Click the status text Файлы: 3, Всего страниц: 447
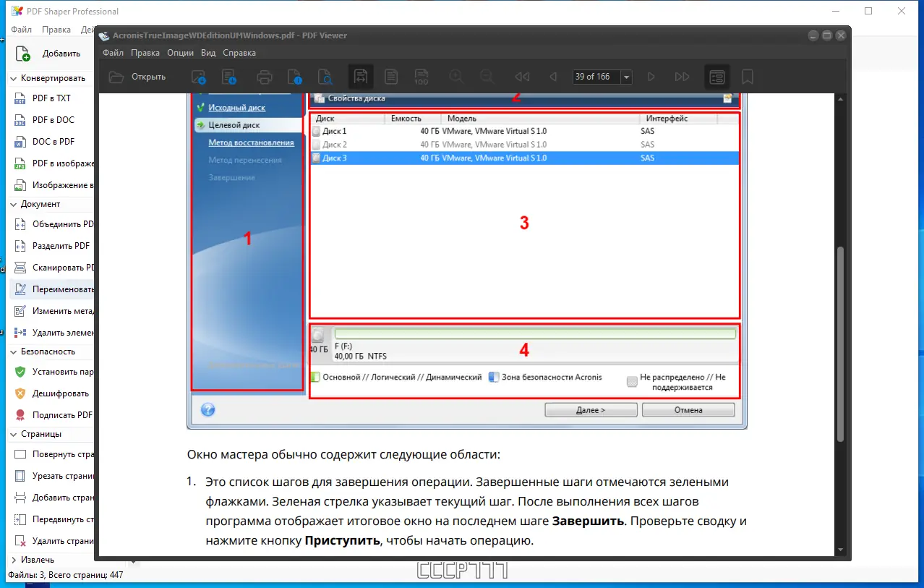 (x=65, y=574)
